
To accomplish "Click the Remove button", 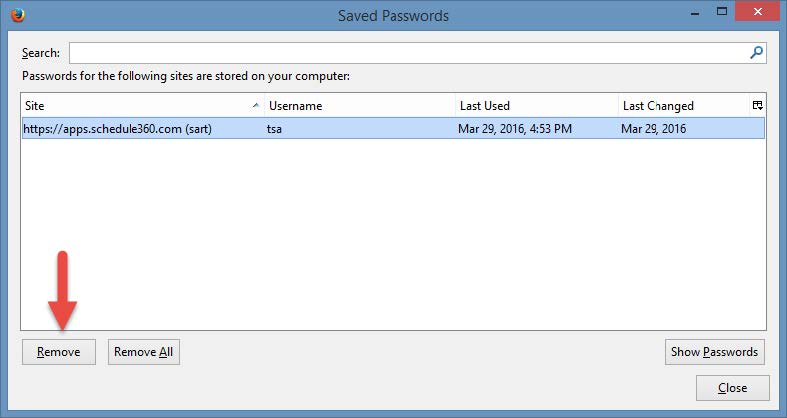I will point(59,352).
